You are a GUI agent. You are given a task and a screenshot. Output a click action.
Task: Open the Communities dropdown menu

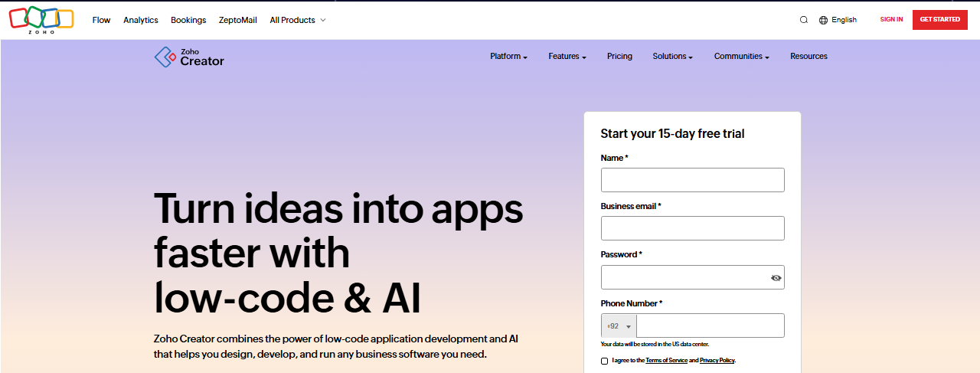coord(742,56)
